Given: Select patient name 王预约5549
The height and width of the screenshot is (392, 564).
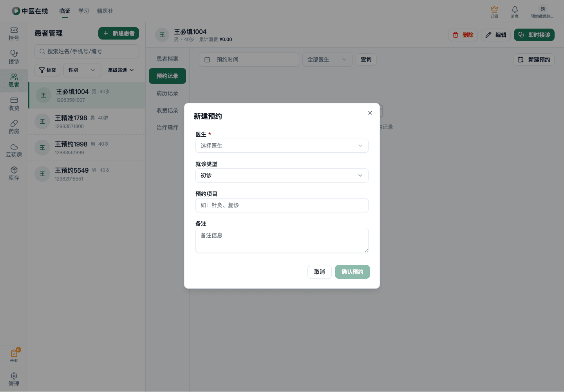Looking at the screenshot, I should [72, 170].
